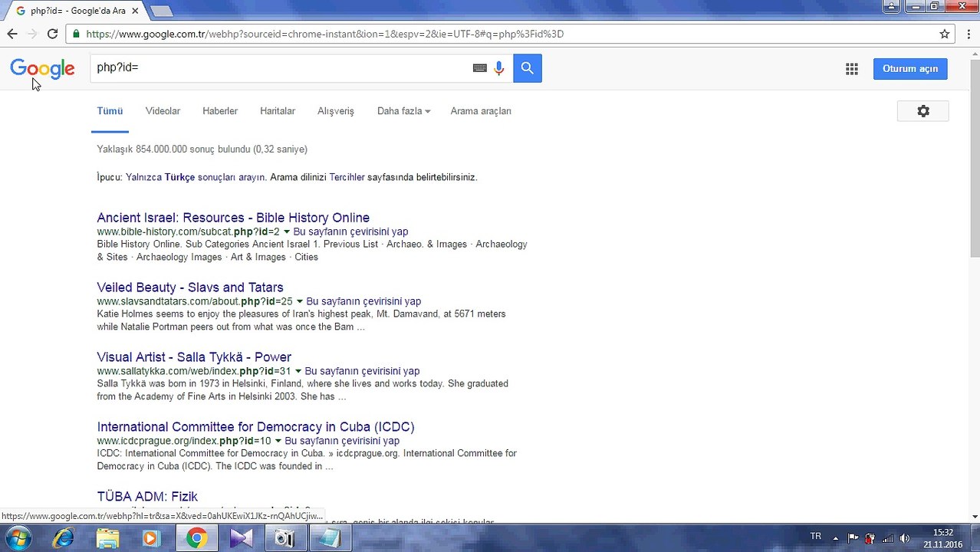Open the notepad-like app in taskbar

[330, 538]
